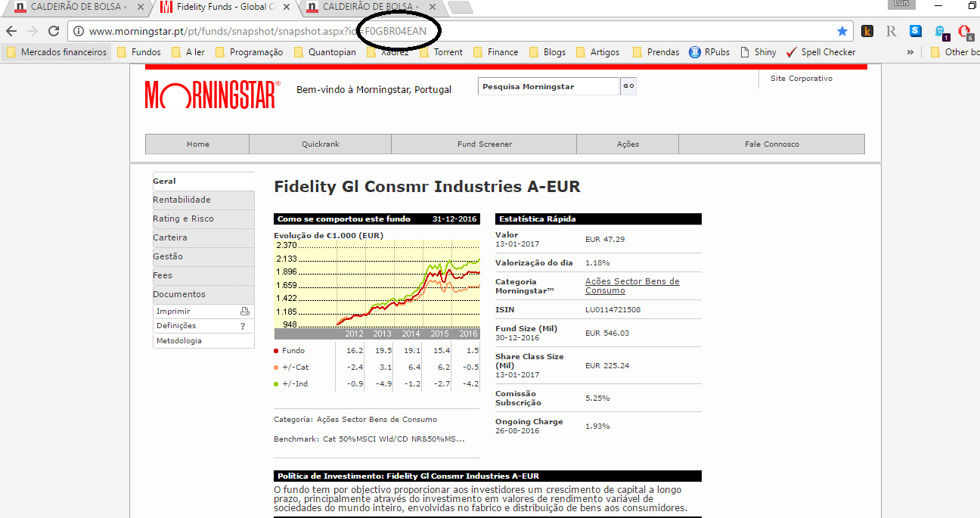Open the Programação bookmark folder
This screenshot has width=980, height=518.
point(250,52)
